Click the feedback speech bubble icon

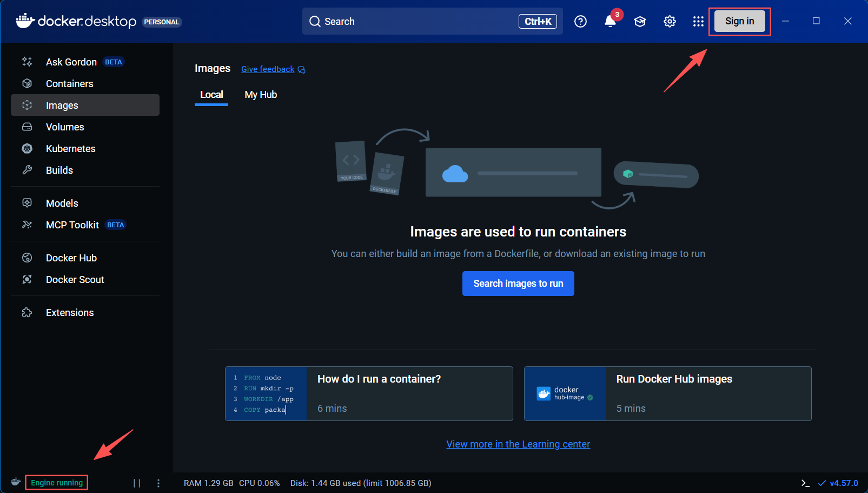point(302,70)
